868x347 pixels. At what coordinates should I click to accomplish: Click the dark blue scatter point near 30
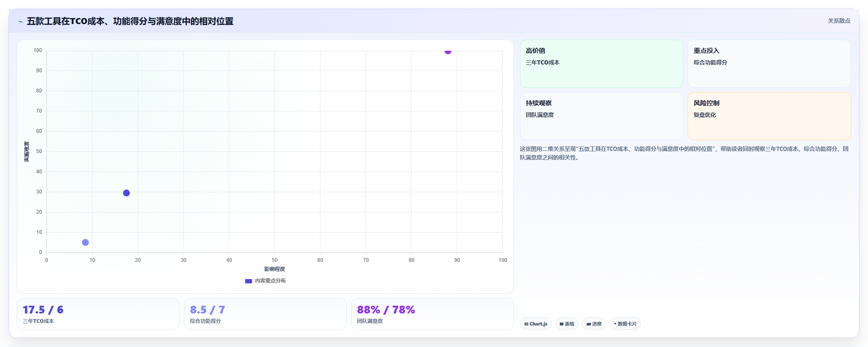coord(126,193)
